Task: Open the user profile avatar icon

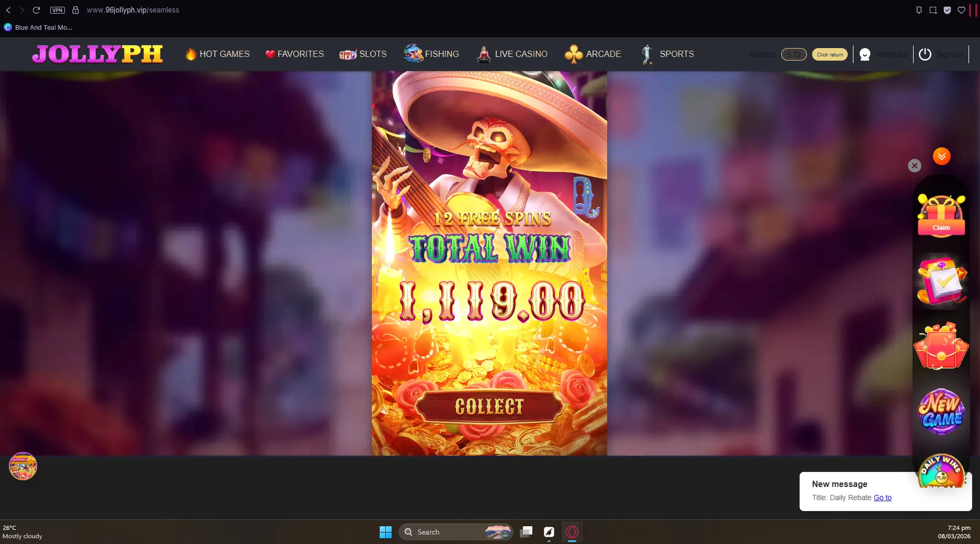Action: tap(865, 54)
